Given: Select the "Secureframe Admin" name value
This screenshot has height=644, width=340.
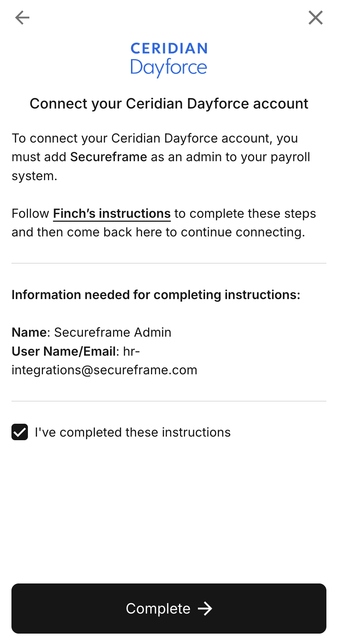Looking at the screenshot, I should click(x=113, y=332).
